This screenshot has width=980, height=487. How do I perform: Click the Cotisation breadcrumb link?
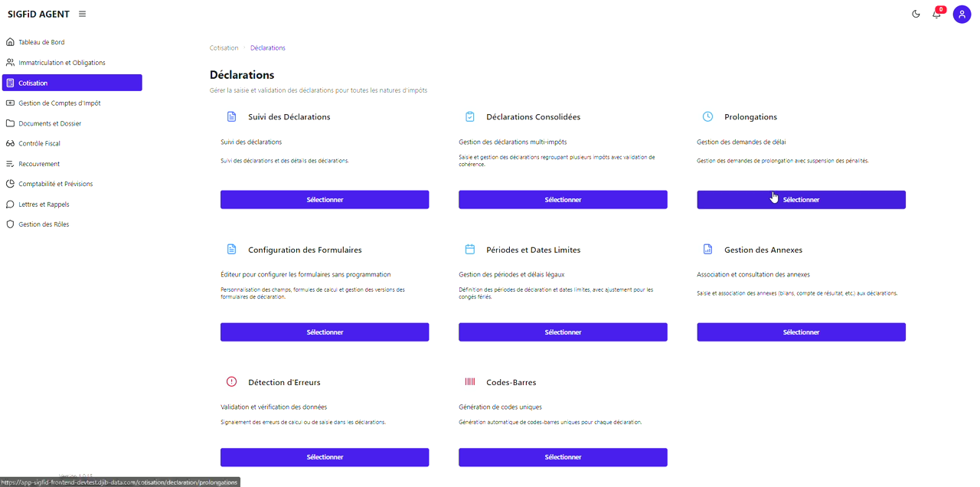point(224,48)
